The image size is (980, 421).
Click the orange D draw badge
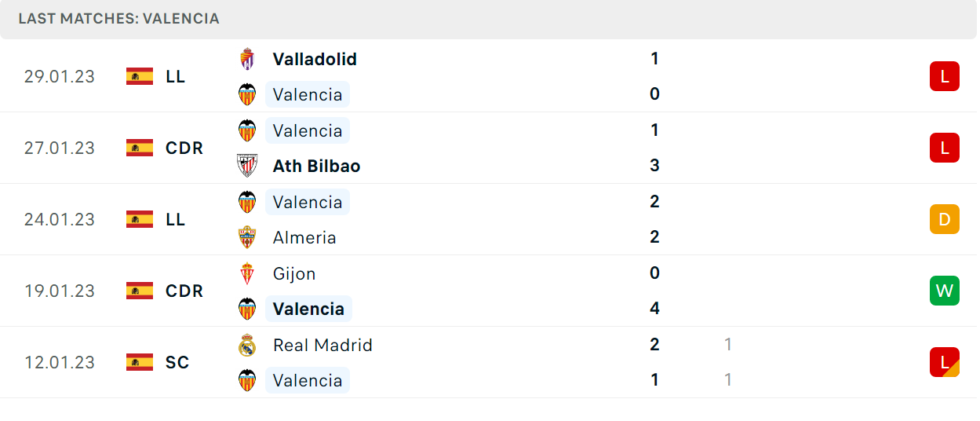(x=945, y=219)
